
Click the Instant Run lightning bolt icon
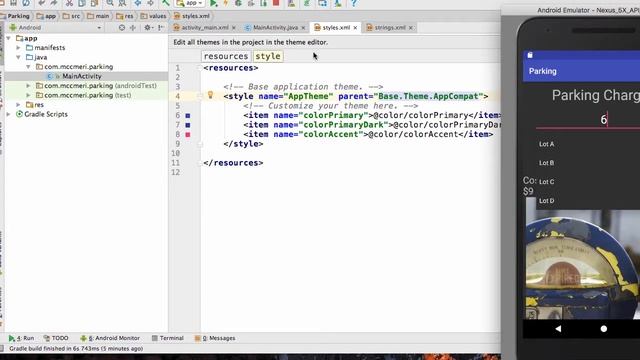pos(225,3)
